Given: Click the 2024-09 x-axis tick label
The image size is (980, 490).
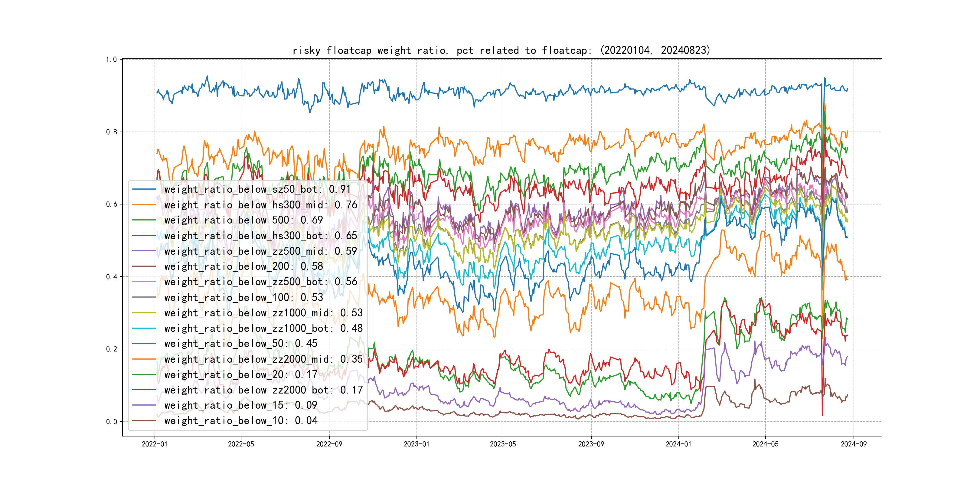Looking at the screenshot, I should click(853, 444).
